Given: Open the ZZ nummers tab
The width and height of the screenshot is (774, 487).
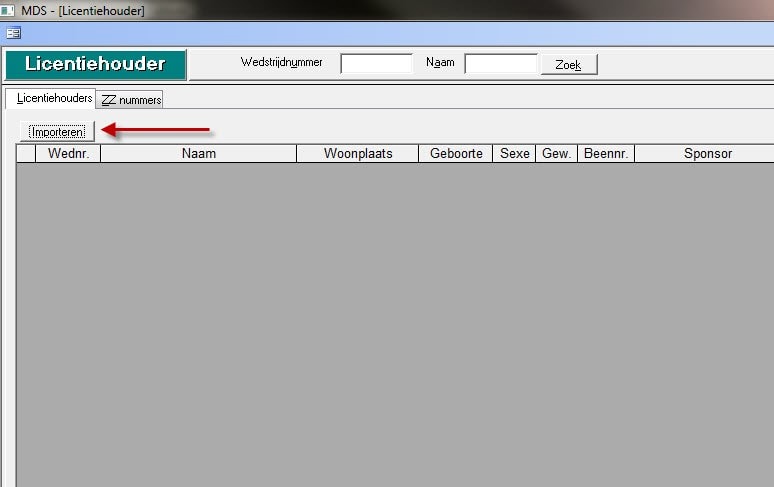Looking at the screenshot, I should tap(131, 100).
